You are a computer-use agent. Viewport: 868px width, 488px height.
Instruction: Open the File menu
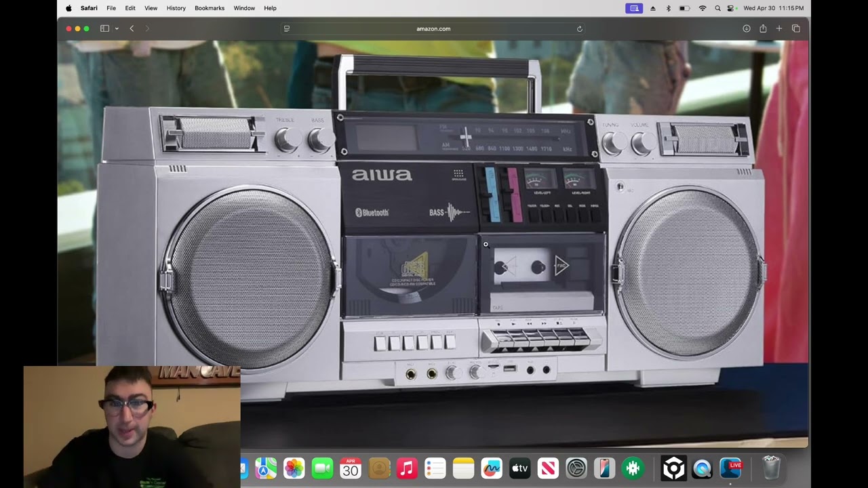coord(111,8)
